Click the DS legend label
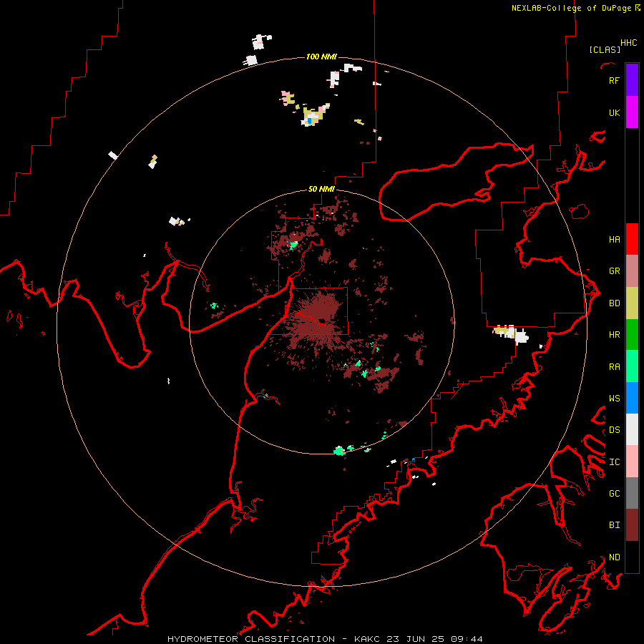The width and height of the screenshot is (644, 644). 614,430
